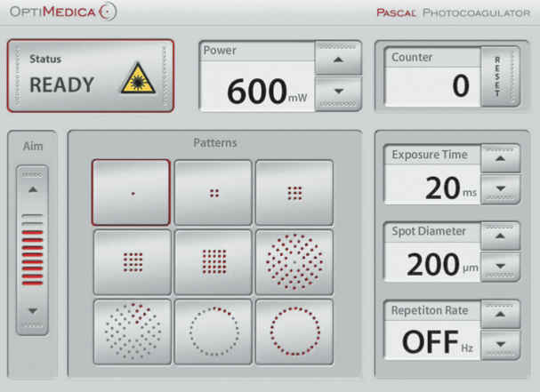Click the Exposure Time label
Viewport: 540px width, 392px height.
click(x=430, y=155)
